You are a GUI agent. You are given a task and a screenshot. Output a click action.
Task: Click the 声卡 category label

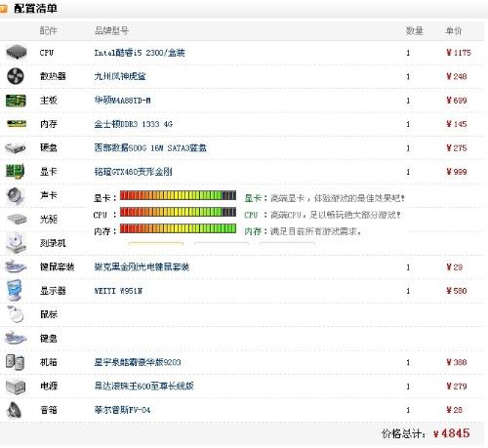click(x=49, y=195)
